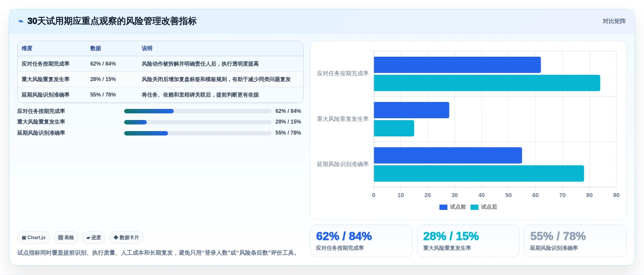This screenshot has height=275, width=644.
Task: Click the 重大风险重复发生率 progress bar
Action: (x=198, y=122)
